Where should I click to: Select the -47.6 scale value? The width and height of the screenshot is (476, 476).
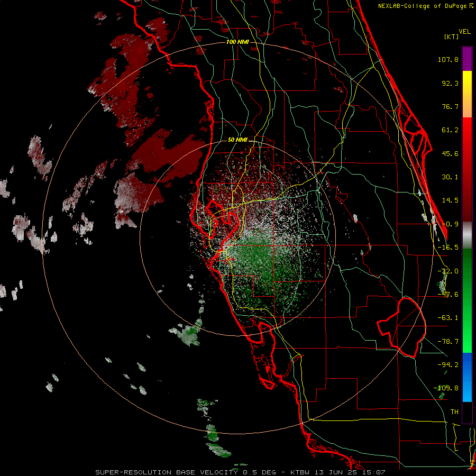[448, 295]
